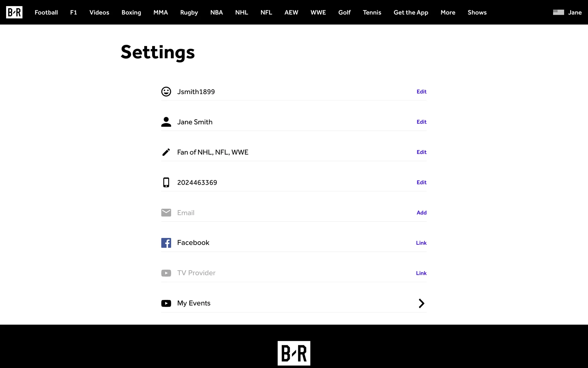
Task: Add an email address
Action: click(x=421, y=213)
